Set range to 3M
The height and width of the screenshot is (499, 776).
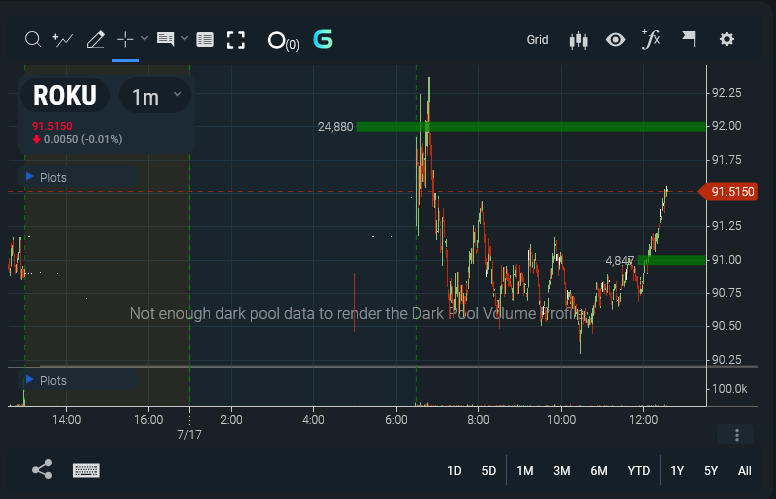tap(562, 471)
